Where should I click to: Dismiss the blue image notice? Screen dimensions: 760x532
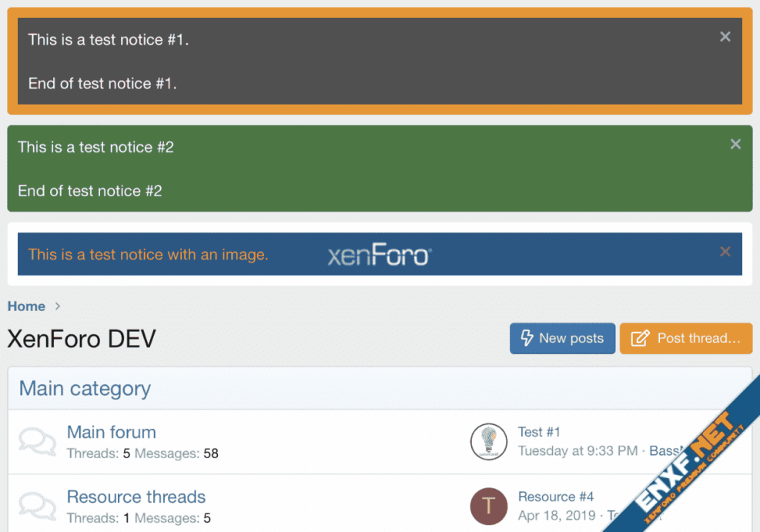click(x=725, y=252)
